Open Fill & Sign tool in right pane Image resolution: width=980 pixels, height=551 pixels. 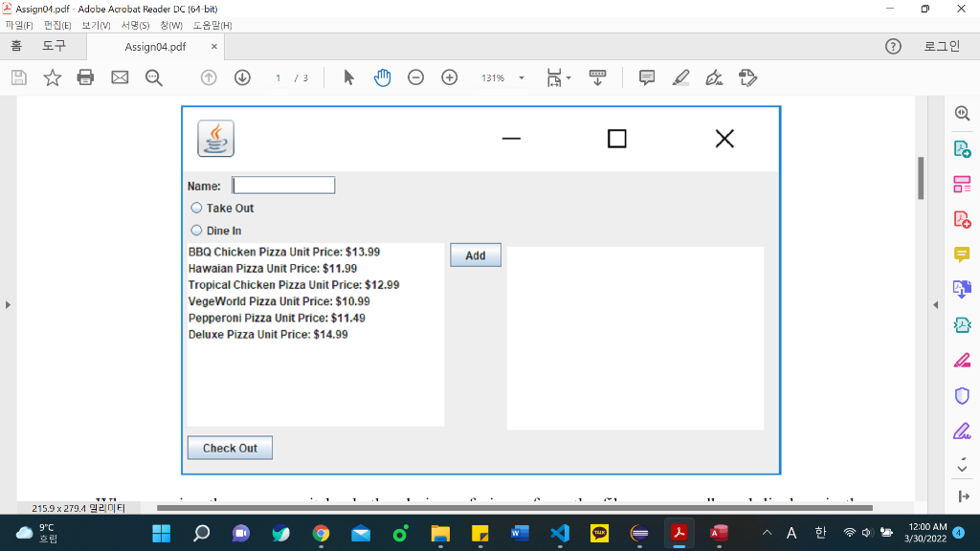pos(962,431)
